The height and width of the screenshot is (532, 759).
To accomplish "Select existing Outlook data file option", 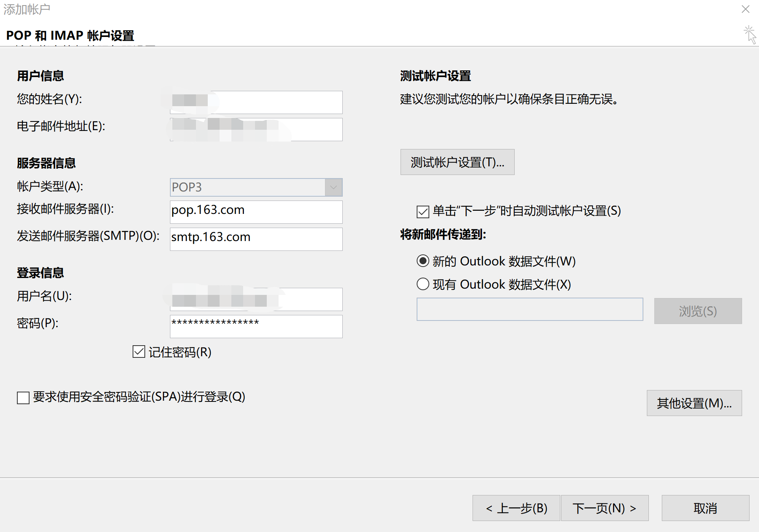I will point(423,284).
